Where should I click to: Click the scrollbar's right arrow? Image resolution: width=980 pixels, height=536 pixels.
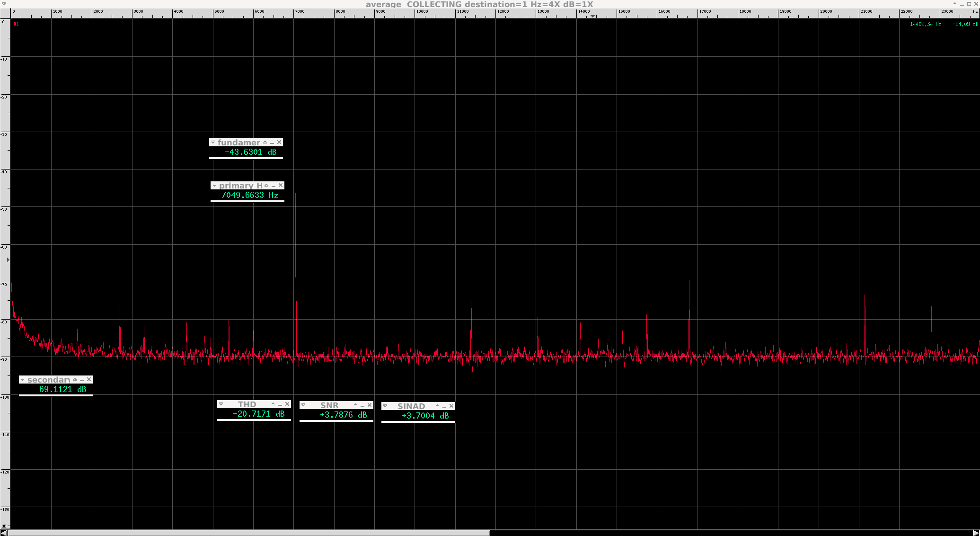point(976,533)
